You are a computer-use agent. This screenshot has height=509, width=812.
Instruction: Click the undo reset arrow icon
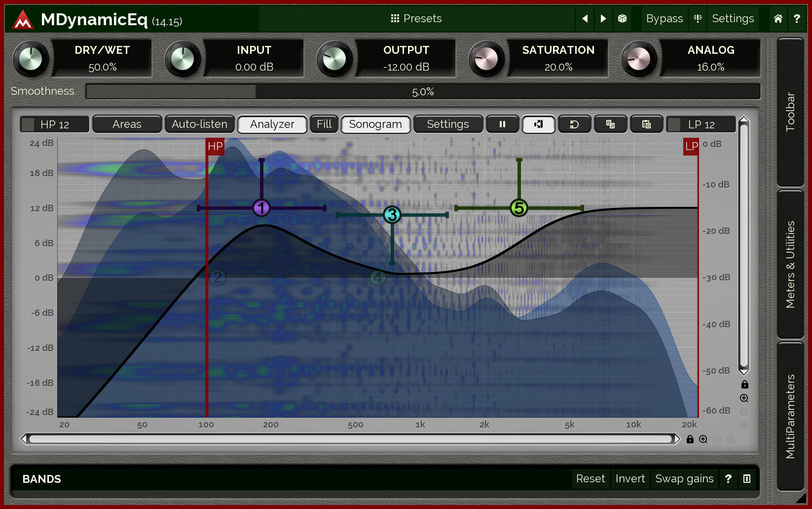coord(574,124)
